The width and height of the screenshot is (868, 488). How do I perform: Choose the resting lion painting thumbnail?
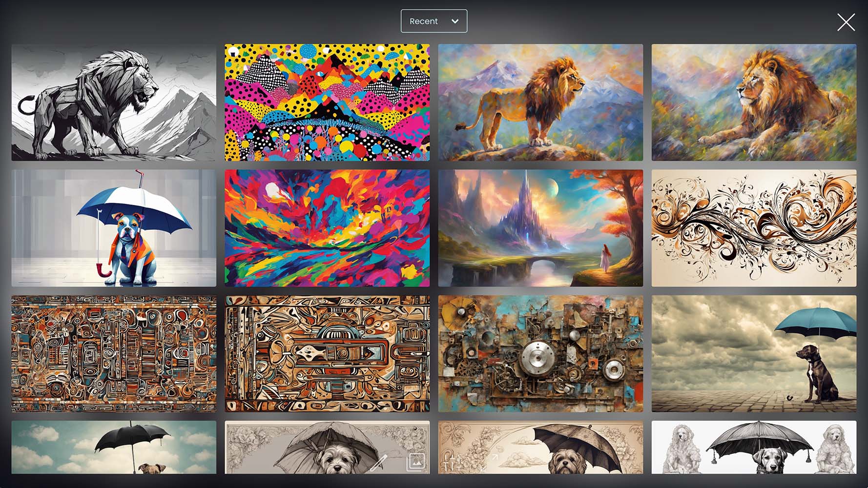click(x=754, y=102)
